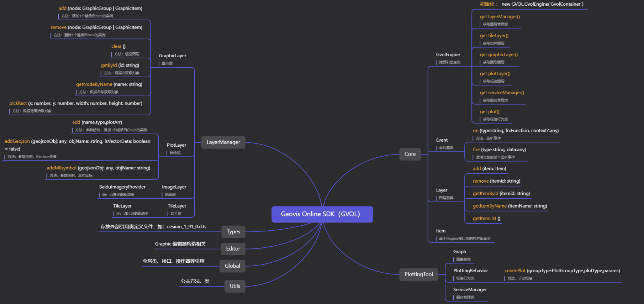
Task: Click the BaiduImageryProvider node
Action: (x=122, y=190)
